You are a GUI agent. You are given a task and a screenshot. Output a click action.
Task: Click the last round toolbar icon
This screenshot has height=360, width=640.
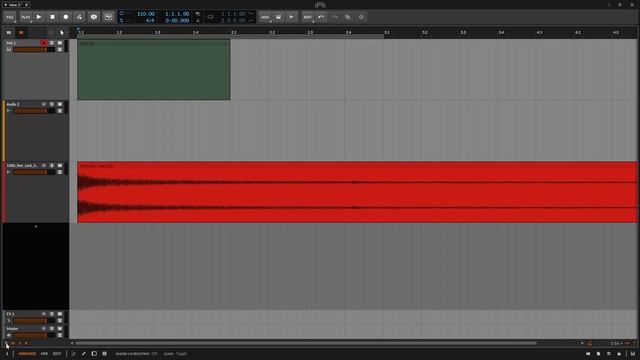click(x=361, y=17)
